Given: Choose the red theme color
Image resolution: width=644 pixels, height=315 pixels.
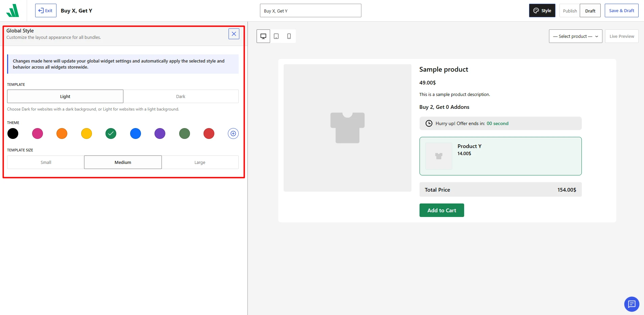Looking at the screenshot, I should tap(209, 134).
